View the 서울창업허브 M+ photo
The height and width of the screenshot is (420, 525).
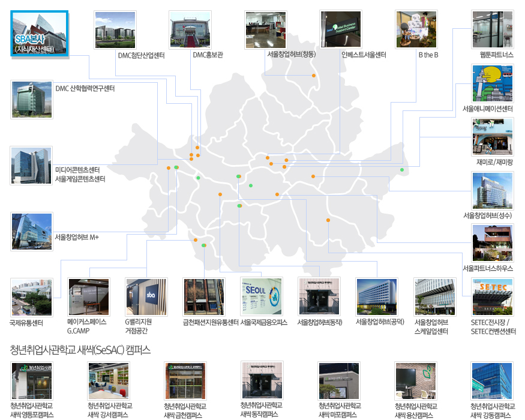pyautogui.click(x=32, y=232)
